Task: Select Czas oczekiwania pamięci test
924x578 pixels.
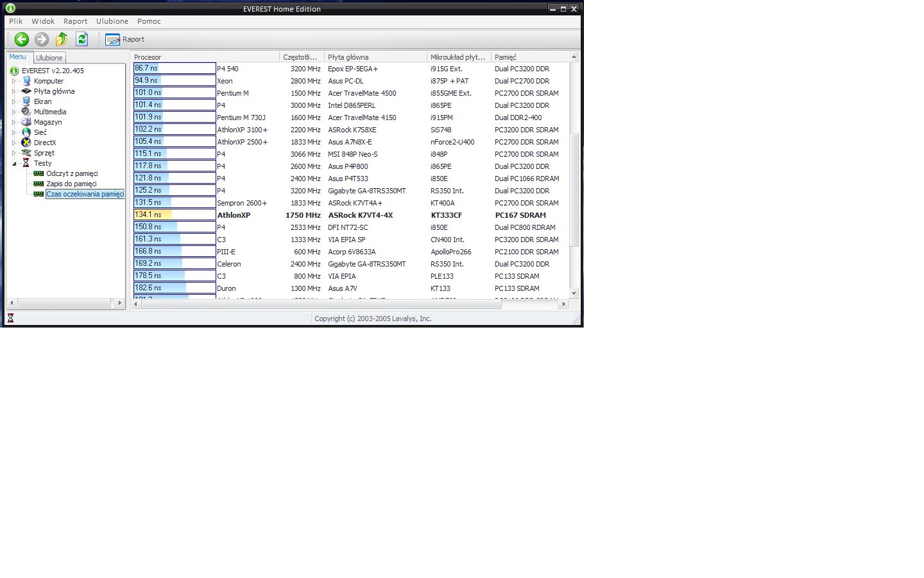Action: [x=85, y=194]
